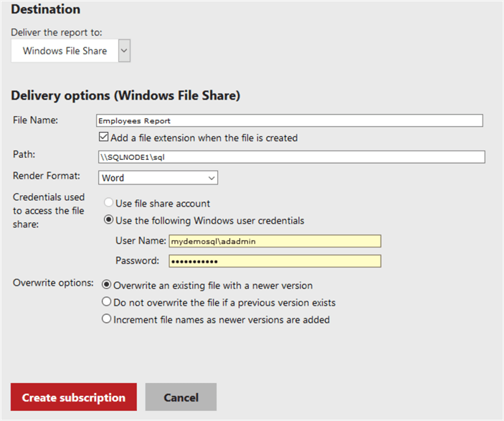This screenshot has height=421, width=504.
Task: Select 'Use the following Windows user credentials'
Action: (110, 220)
